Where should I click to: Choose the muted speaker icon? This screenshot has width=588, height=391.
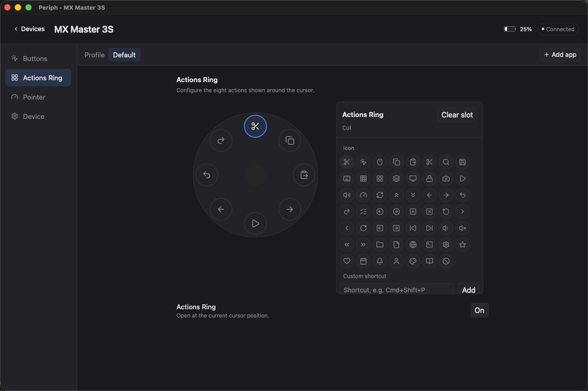click(x=463, y=228)
